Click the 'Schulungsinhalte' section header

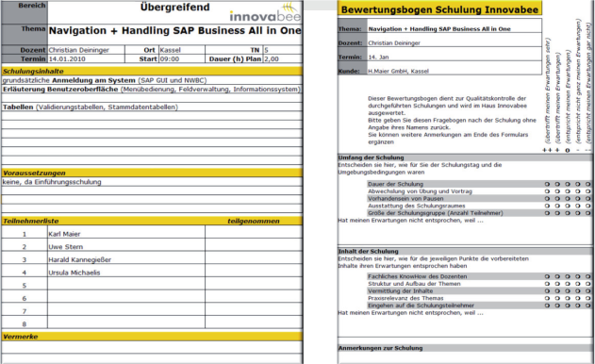(152, 71)
